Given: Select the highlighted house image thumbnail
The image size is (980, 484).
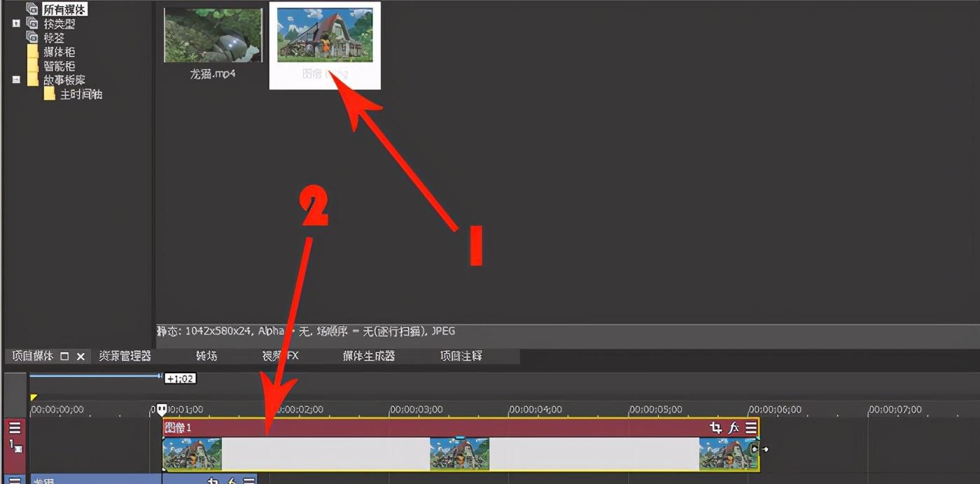Looking at the screenshot, I should click(x=325, y=35).
